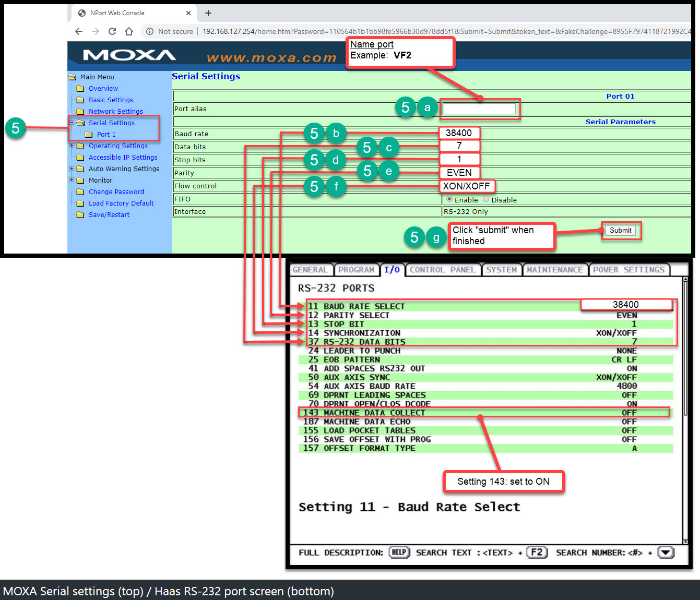Click the Change Password folder icon
This screenshot has height=600, width=700.
[x=80, y=192]
